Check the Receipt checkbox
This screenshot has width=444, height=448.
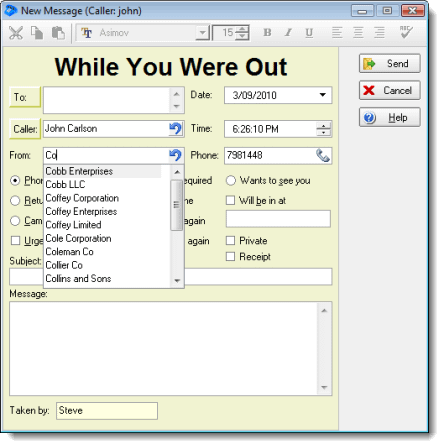(230, 256)
